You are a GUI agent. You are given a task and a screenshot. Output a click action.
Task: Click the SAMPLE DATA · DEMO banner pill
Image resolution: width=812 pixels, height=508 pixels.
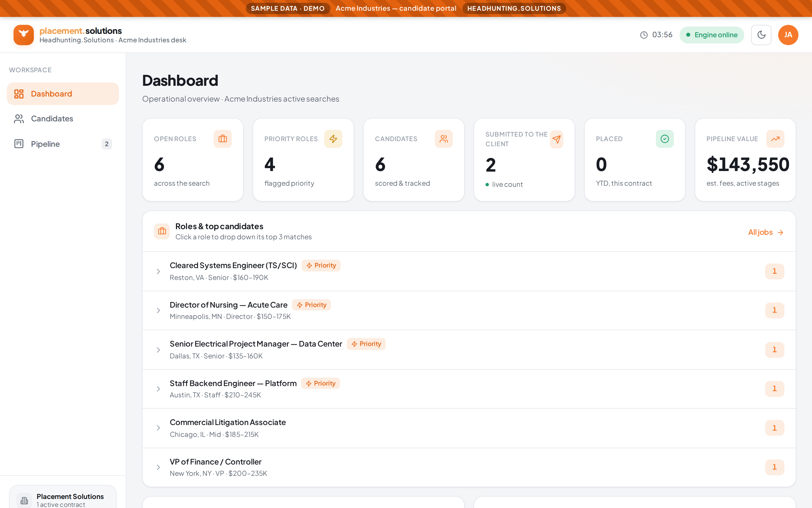pyautogui.click(x=288, y=8)
